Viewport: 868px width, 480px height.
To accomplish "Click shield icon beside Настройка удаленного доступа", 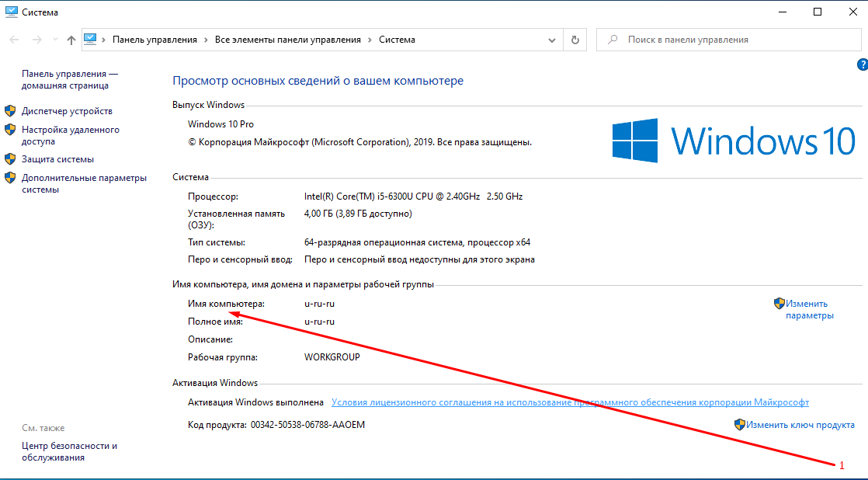I will (x=10, y=130).
